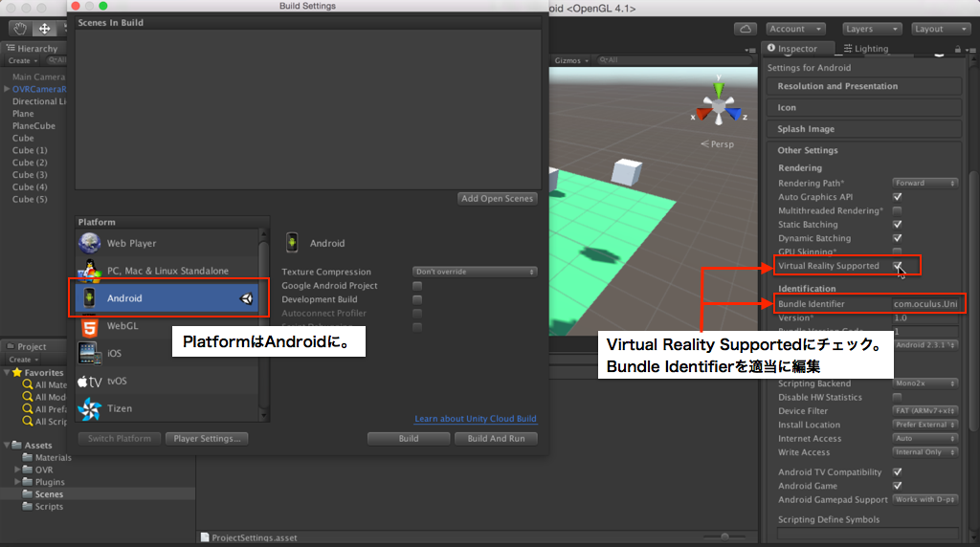
Task: Open the Account dropdown
Action: pyautogui.click(x=795, y=29)
